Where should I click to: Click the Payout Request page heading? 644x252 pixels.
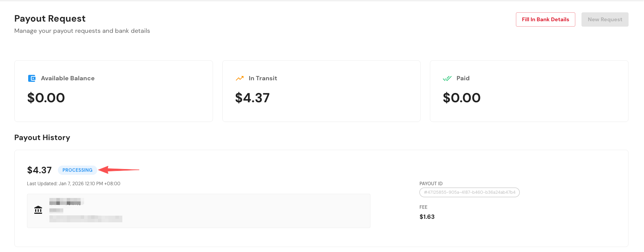[x=50, y=19]
